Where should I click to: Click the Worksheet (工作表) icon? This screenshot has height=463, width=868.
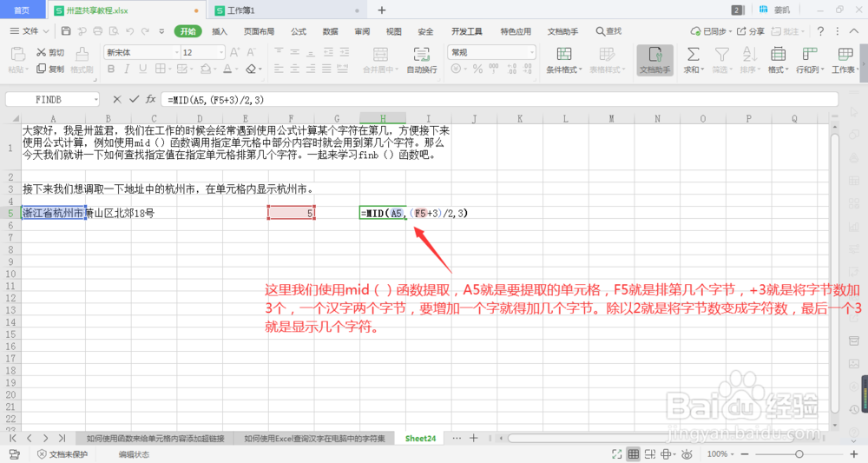pyautogui.click(x=845, y=54)
